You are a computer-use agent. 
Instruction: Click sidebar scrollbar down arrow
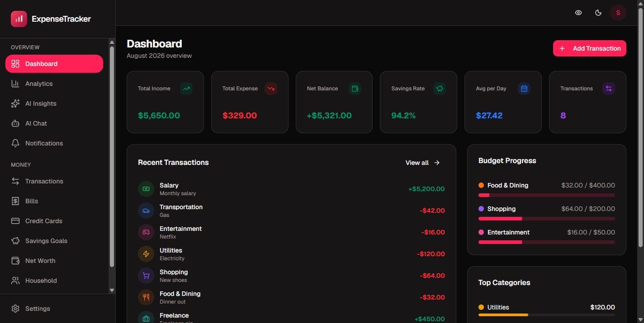112,290
